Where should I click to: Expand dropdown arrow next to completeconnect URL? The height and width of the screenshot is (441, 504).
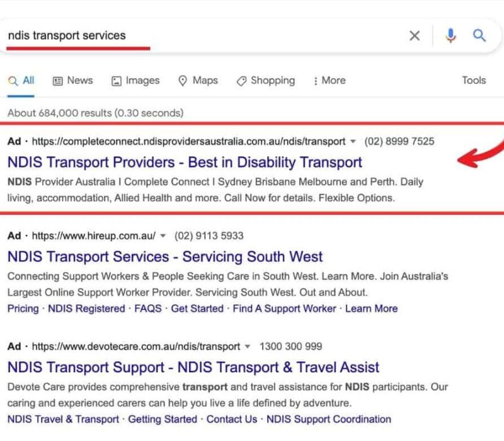click(353, 142)
